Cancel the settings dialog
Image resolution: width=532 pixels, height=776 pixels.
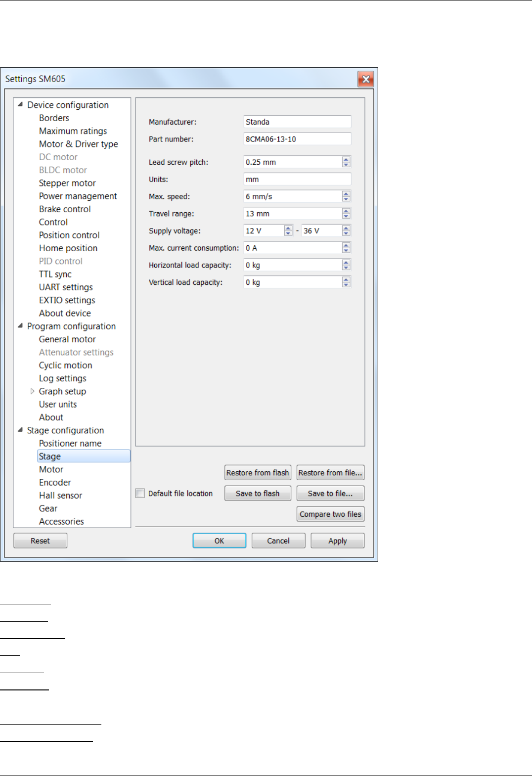[278, 541]
